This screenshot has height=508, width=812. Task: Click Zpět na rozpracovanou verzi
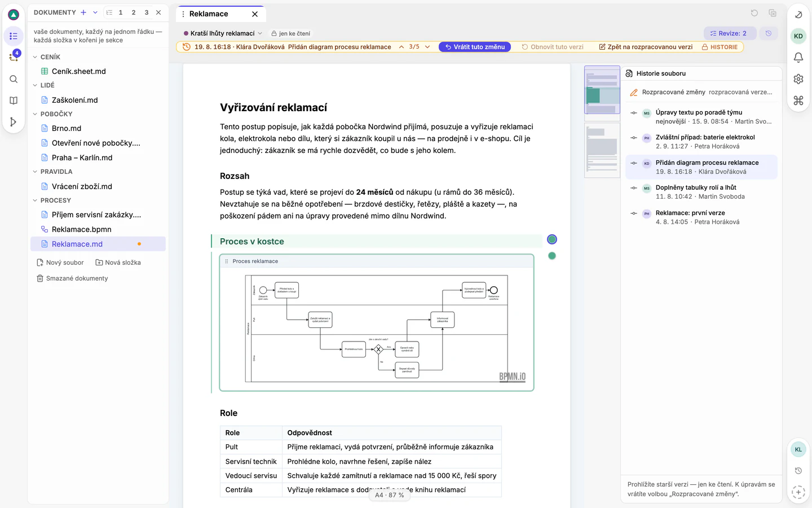point(646,47)
